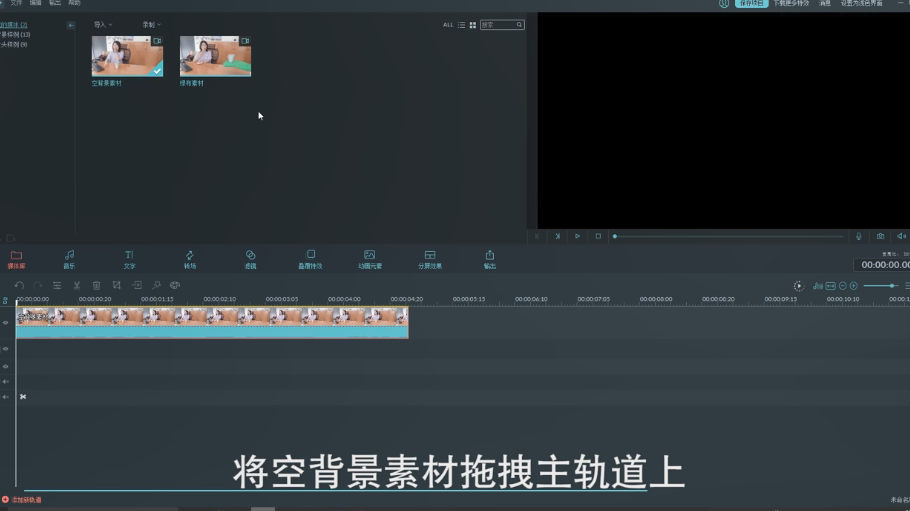Open the 动画元素 animated elements tab
Image resolution: width=910 pixels, height=511 pixels.
(370, 260)
